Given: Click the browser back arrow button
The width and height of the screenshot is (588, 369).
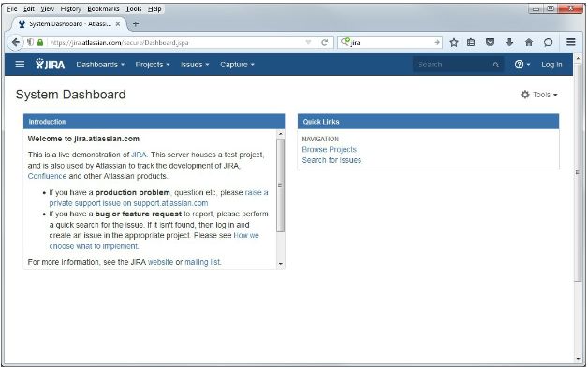Looking at the screenshot, I should [x=15, y=42].
